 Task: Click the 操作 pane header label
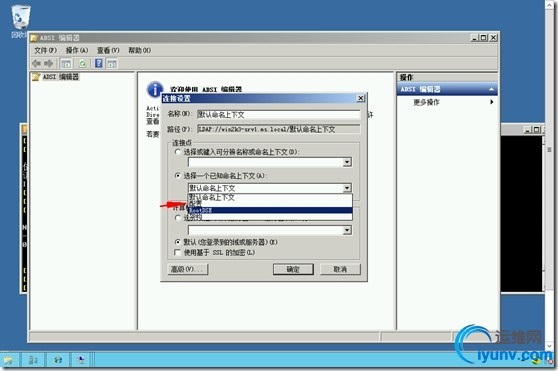click(x=406, y=77)
